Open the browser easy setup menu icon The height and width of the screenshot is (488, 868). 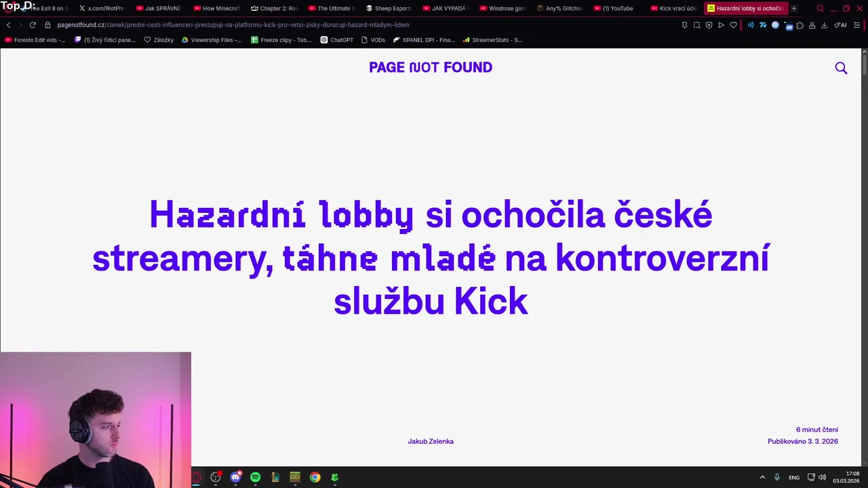pos(857,25)
